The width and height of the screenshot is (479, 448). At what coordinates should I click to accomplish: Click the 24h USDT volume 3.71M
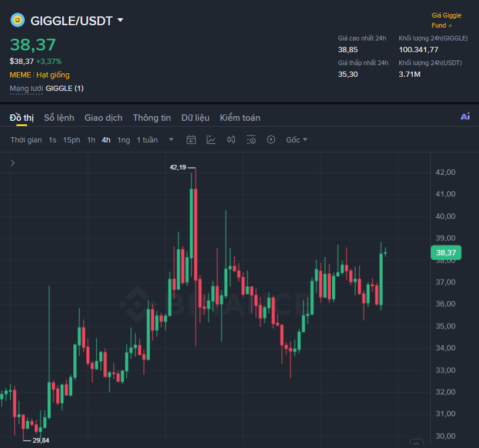(409, 74)
